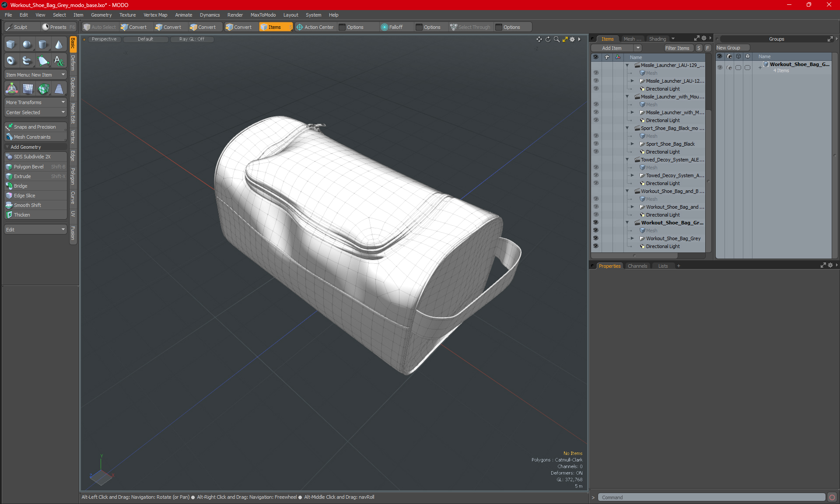
Task: Activate the Transform gizmo tool
Action: click(x=11, y=89)
